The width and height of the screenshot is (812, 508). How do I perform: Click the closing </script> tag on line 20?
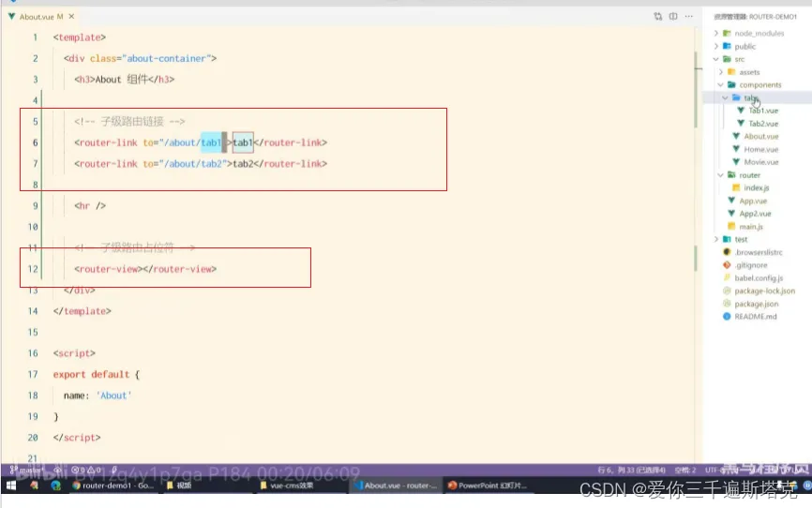click(x=77, y=437)
